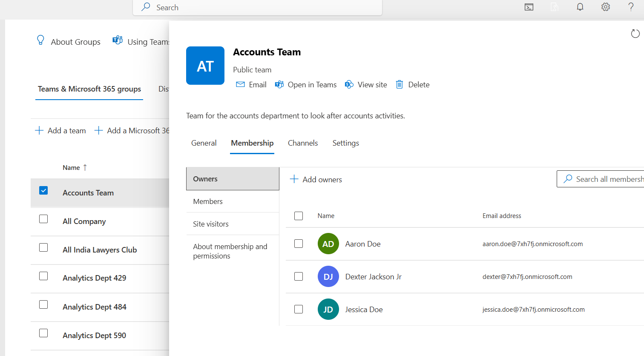Open the settings gear icon
The image size is (644, 356).
pyautogui.click(x=606, y=7)
